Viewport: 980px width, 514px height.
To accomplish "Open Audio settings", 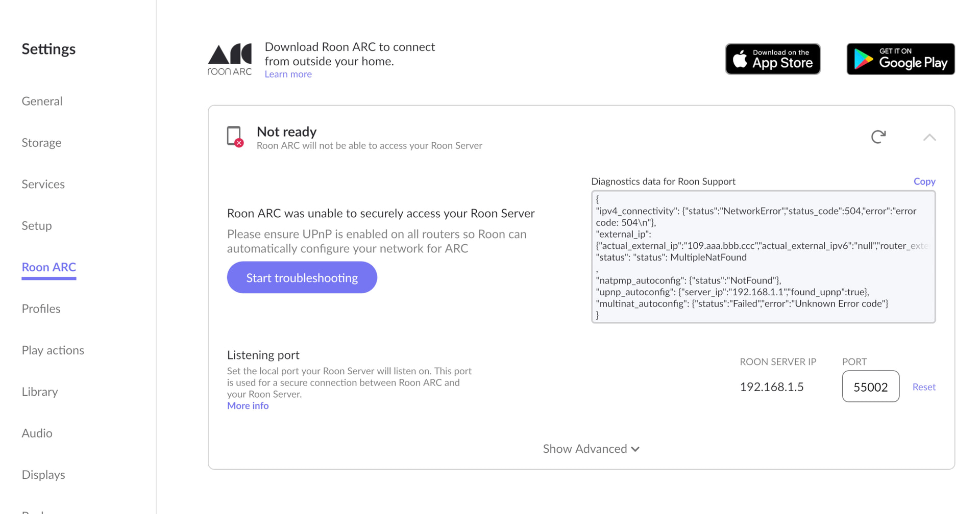I will point(37,433).
